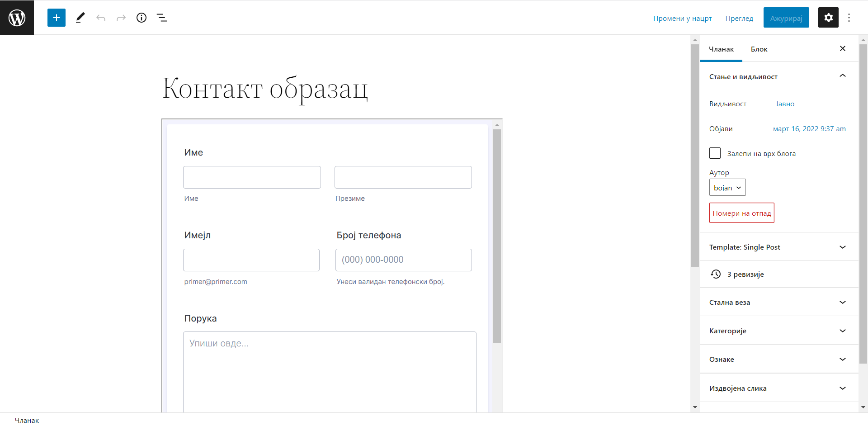This screenshot has height=426, width=868.
Task: Click the 'Ажурирај' update button
Action: tap(786, 18)
